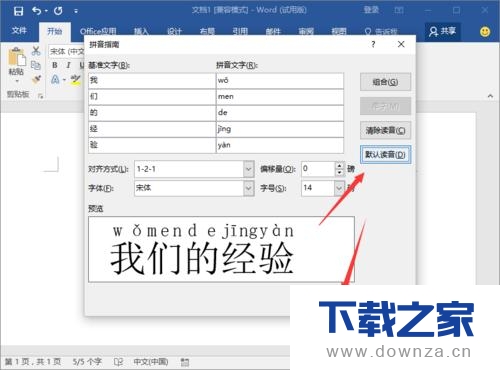Click the ribbon font name box 宋体
The width and height of the screenshot is (500, 370).
pyautogui.click(x=67, y=51)
